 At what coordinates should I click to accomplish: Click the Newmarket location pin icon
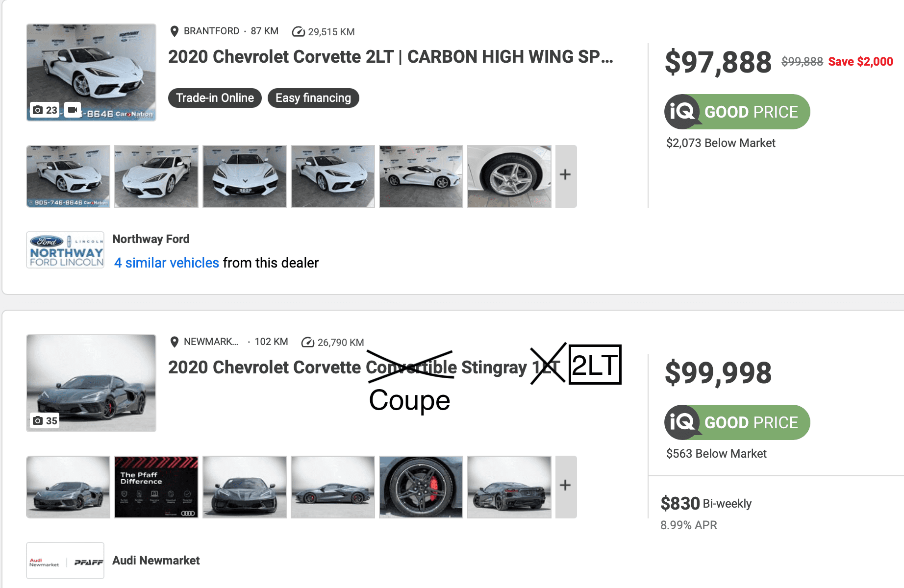pos(174,342)
